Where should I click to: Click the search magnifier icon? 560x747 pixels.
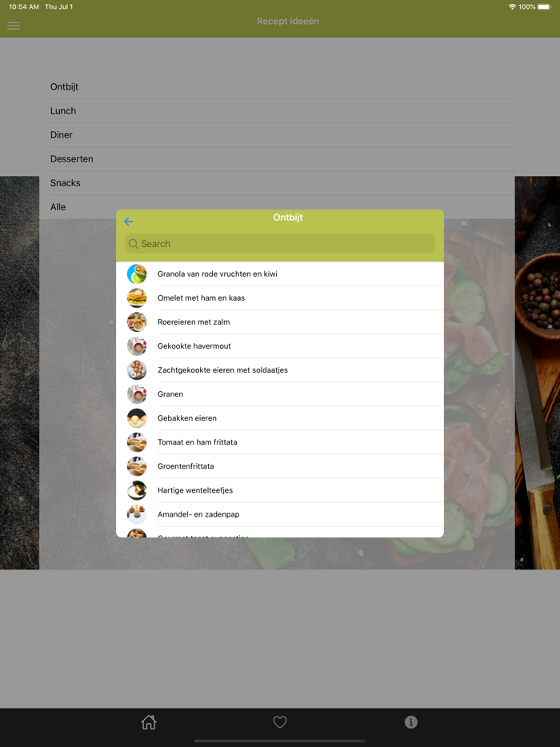coord(134,244)
